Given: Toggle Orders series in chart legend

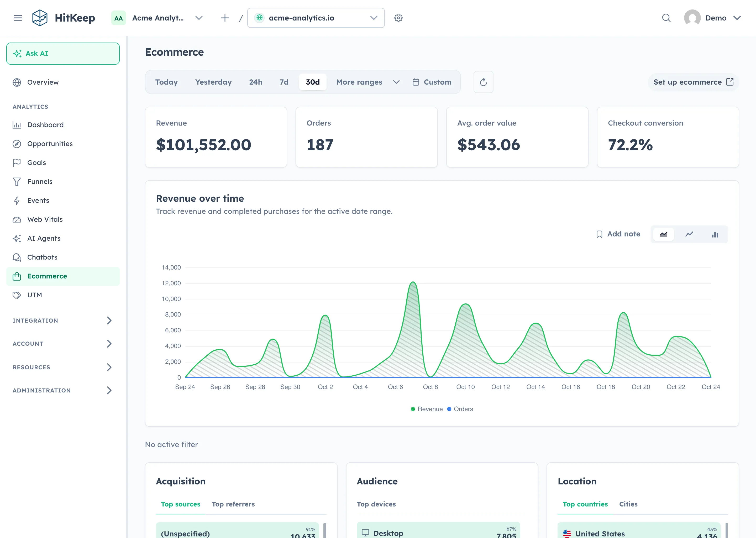Looking at the screenshot, I should [460, 409].
